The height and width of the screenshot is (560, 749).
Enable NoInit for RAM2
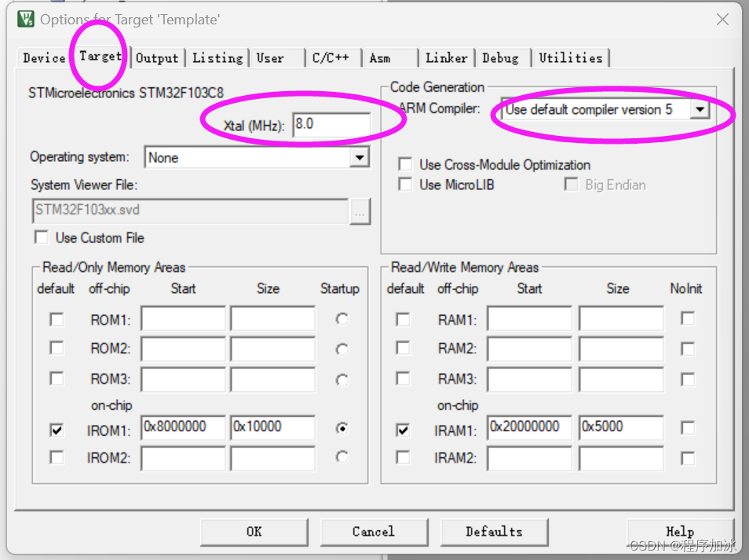[688, 349]
